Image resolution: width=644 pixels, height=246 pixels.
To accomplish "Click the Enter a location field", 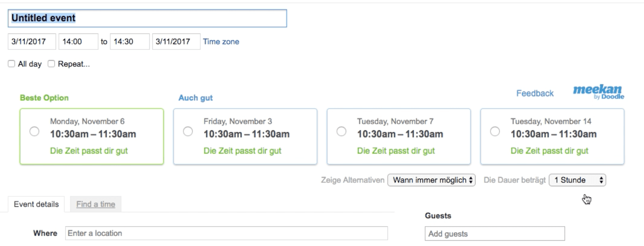I will [x=226, y=233].
